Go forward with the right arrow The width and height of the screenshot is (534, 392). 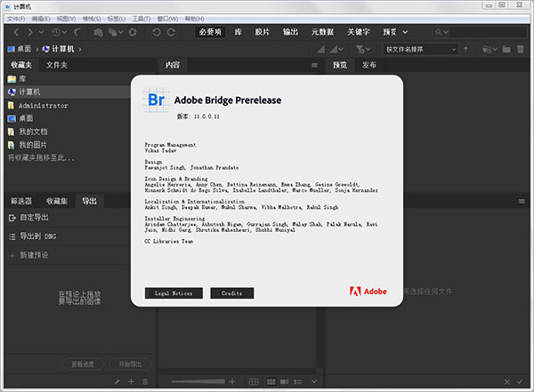[30, 32]
